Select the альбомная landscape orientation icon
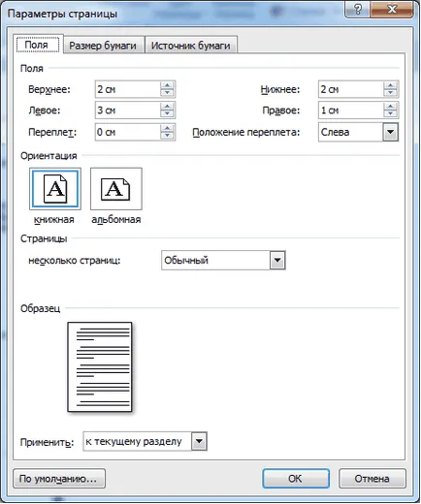 pyautogui.click(x=116, y=189)
